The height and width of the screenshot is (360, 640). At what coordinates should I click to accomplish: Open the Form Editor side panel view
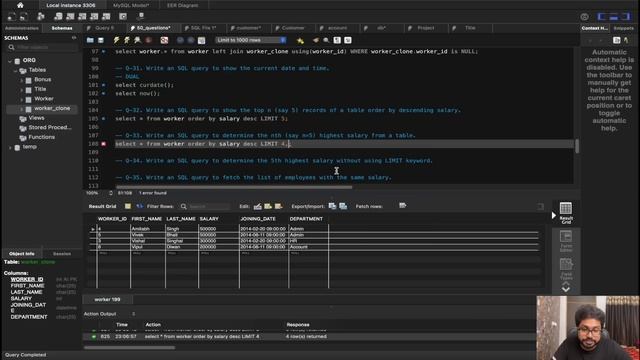pos(566,241)
